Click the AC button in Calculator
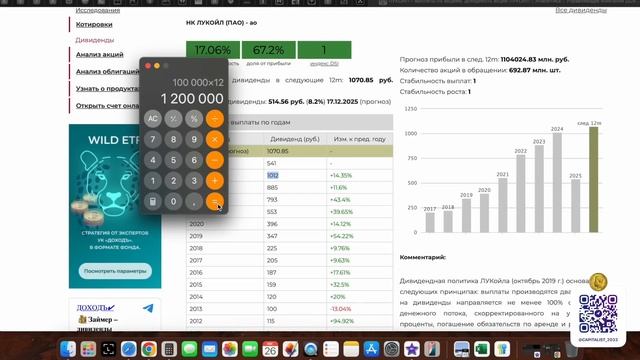This screenshot has width=640, height=360. (153, 119)
